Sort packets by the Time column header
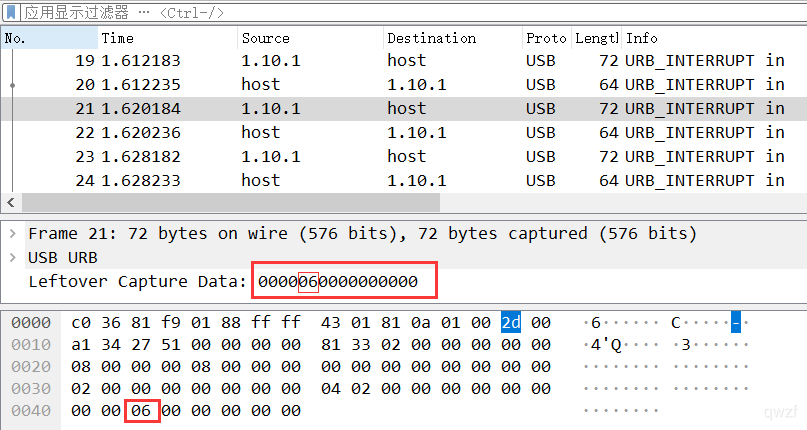Image resolution: width=807 pixels, height=430 pixels. point(168,38)
